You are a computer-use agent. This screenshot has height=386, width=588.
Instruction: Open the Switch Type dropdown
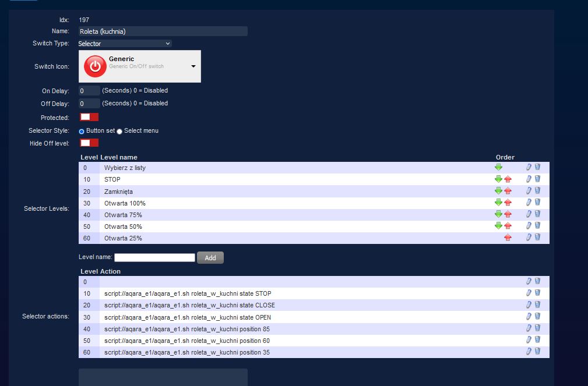pyautogui.click(x=125, y=44)
